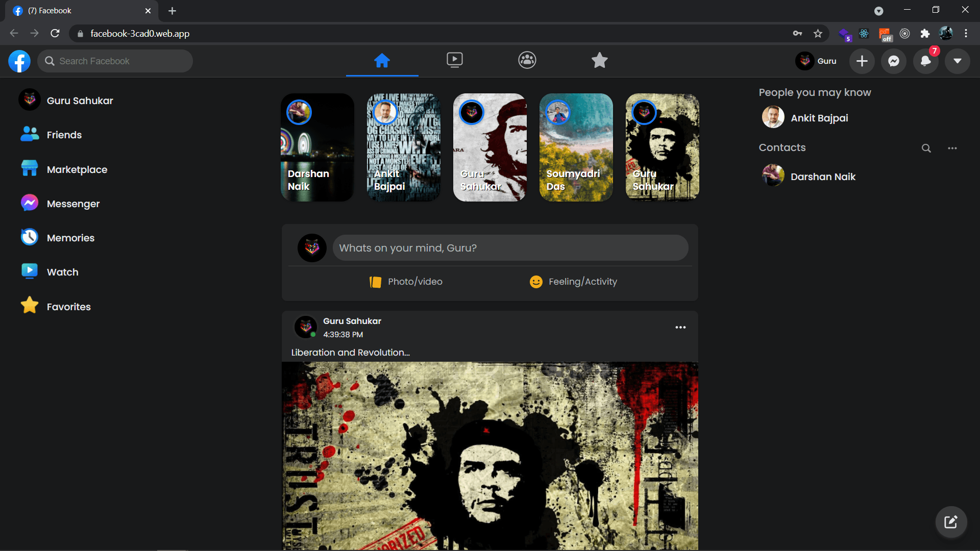Go to the Favorites star tab
Screen dimensions: 980x551
tap(599, 60)
